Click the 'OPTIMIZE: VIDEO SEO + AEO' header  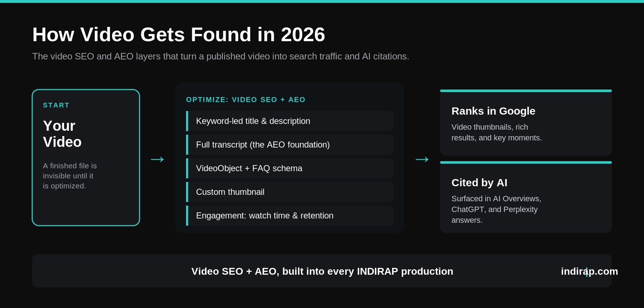pyautogui.click(x=245, y=100)
